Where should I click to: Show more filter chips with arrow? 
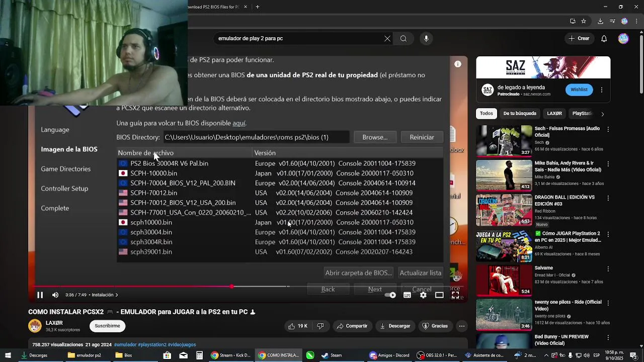point(602,114)
